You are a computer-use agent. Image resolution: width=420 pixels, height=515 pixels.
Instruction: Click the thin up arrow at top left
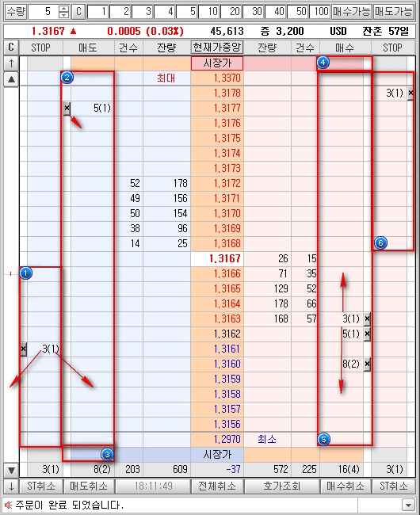coord(11,63)
